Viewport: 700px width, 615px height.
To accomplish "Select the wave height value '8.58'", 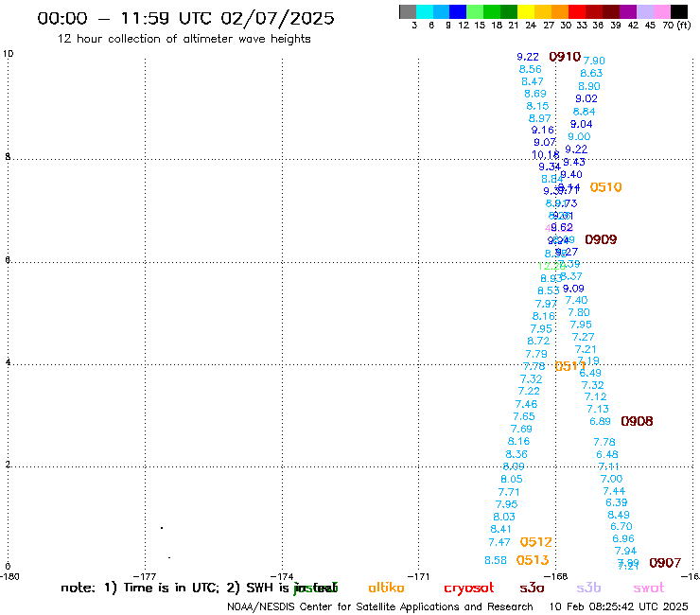I will [x=496, y=560].
